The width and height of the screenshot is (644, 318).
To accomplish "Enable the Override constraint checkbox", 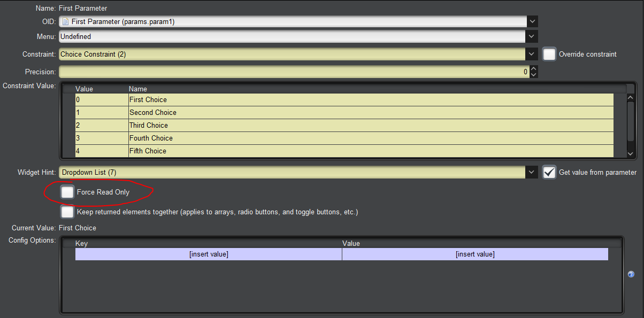I will click(549, 54).
